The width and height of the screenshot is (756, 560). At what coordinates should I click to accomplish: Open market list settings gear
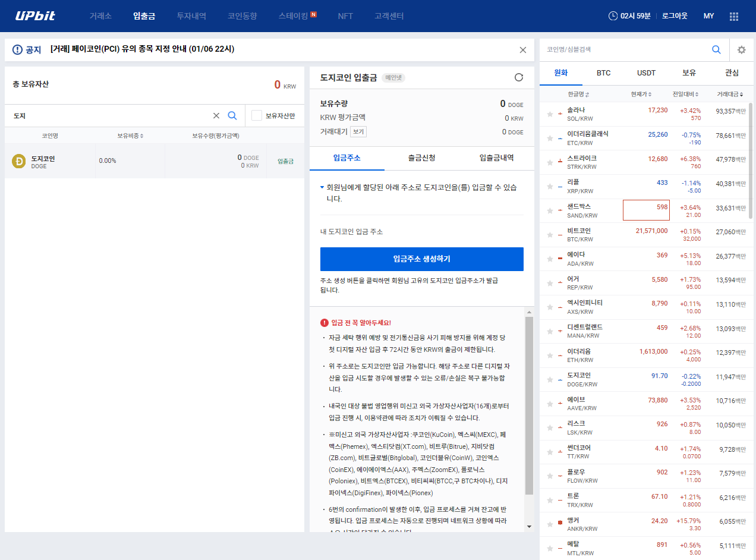[741, 50]
